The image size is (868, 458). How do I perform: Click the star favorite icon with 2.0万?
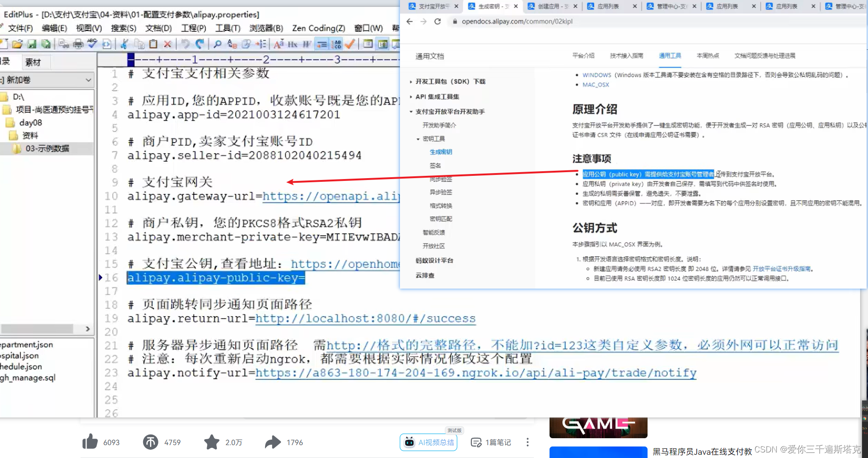tap(212, 442)
